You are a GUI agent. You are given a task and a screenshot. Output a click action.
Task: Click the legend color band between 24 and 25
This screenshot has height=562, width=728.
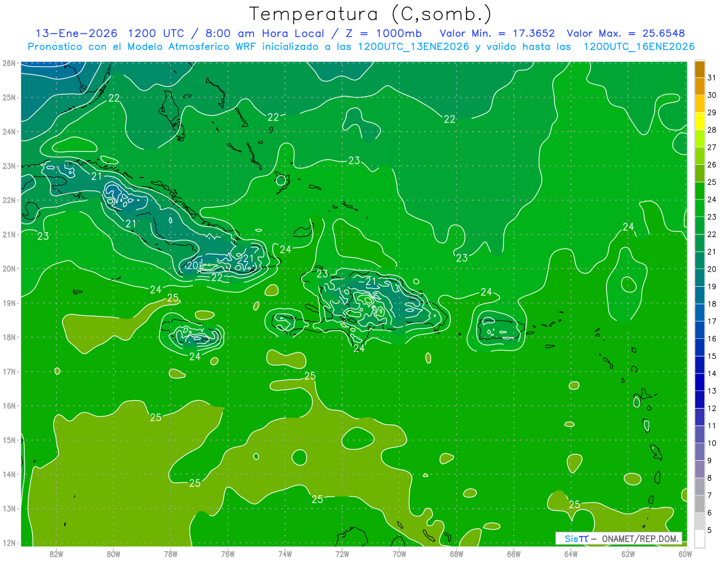click(699, 191)
